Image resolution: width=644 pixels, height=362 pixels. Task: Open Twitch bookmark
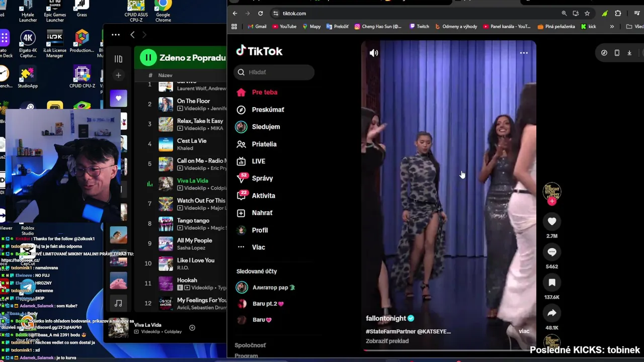(x=419, y=27)
